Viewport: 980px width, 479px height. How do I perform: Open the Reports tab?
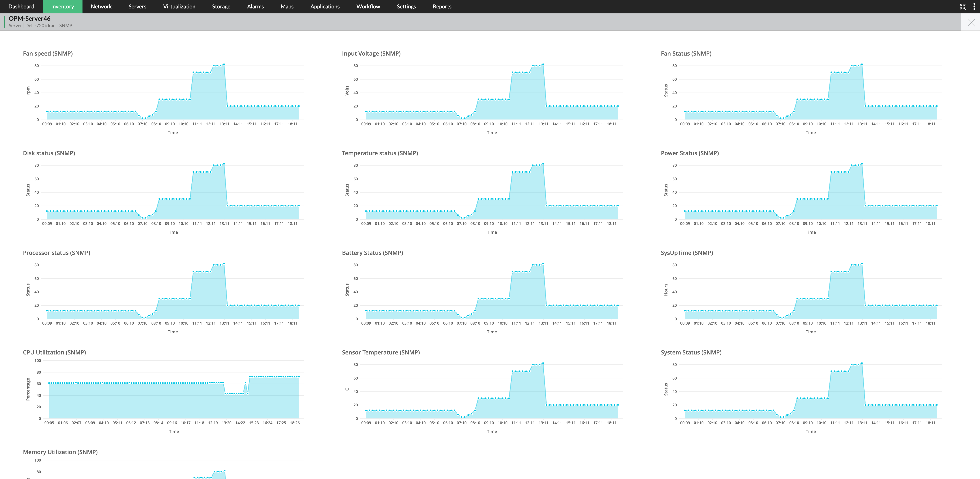point(442,7)
